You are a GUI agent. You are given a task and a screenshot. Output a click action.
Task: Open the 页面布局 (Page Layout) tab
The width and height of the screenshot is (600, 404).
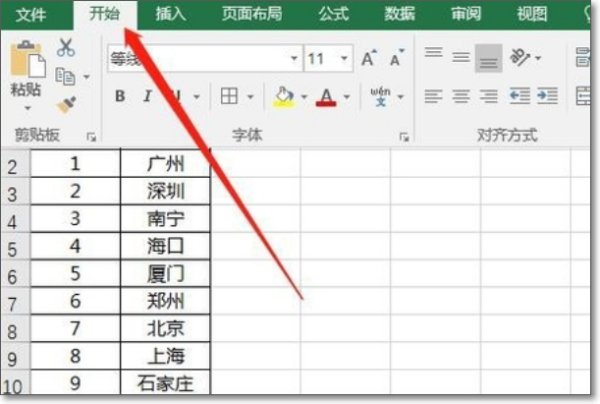click(x=252, y=15)
